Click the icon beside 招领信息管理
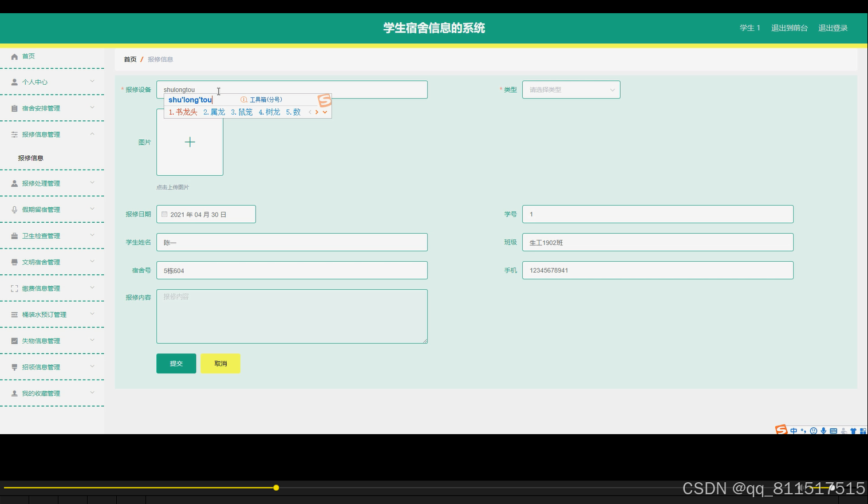This screenshot has height=504, width=868. click(14, 367)
